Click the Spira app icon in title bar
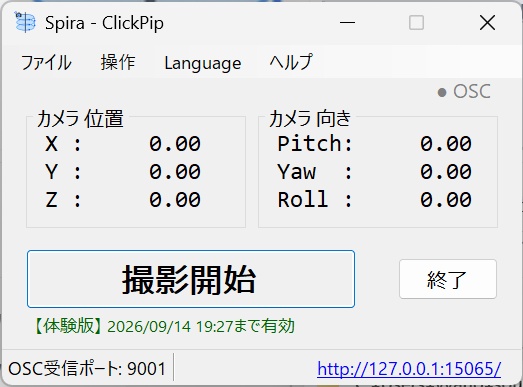523x387 pixels. point(25,22)
